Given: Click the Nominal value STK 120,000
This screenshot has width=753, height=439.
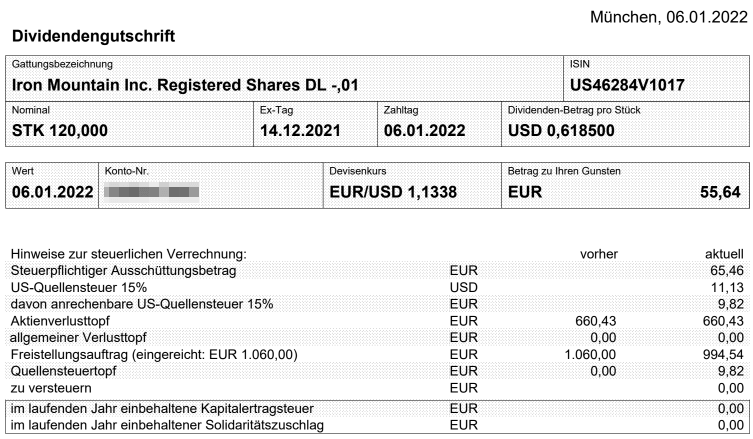Looking at the screenshot, I should click(x=60, y=131).
